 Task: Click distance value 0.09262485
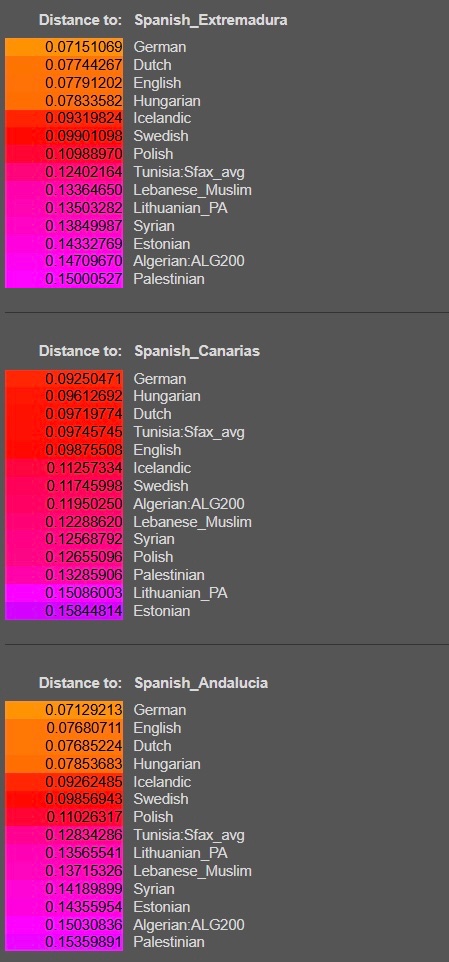coord(84,782)
